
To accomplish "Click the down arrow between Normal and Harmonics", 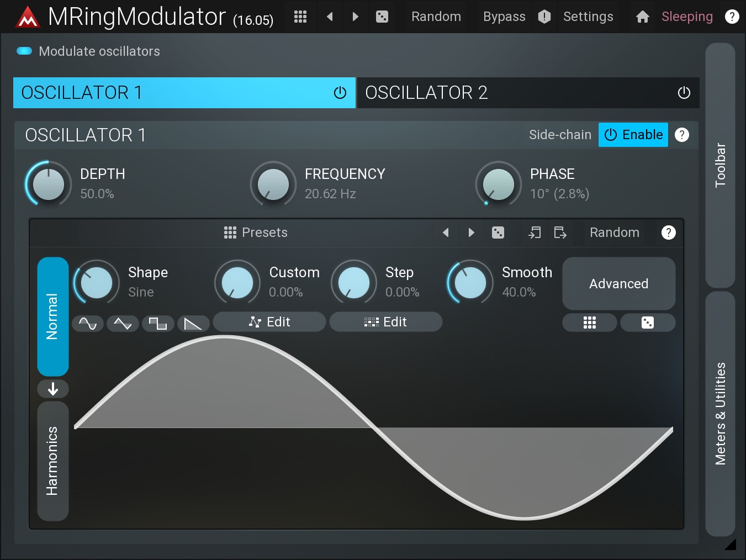I will tap(53, 389).
